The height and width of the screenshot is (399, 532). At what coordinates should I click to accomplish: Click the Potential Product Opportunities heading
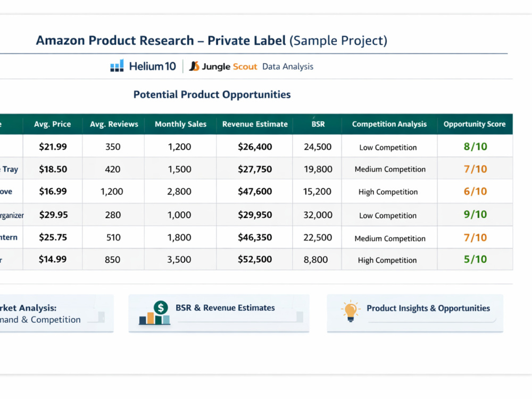(212, 95)
